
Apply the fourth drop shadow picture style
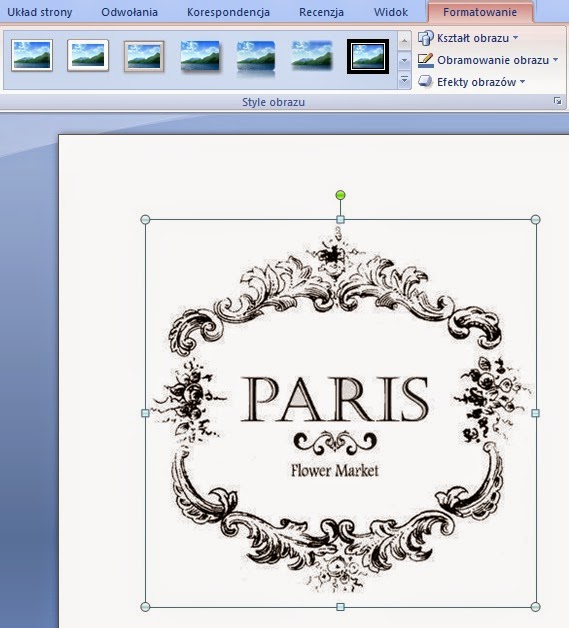tap(200, 56)
